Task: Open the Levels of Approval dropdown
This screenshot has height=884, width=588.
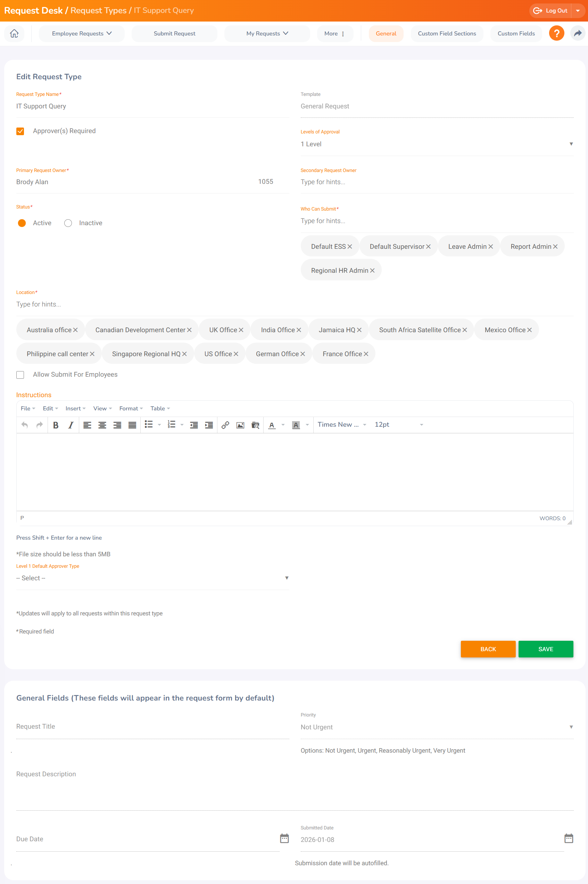Action: pos(437,144)
